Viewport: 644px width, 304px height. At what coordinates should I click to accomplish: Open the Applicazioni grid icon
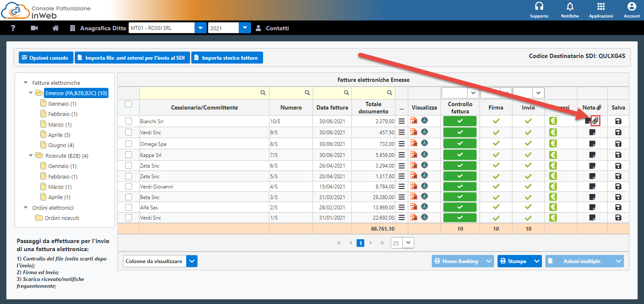click(x=601, y=6)
